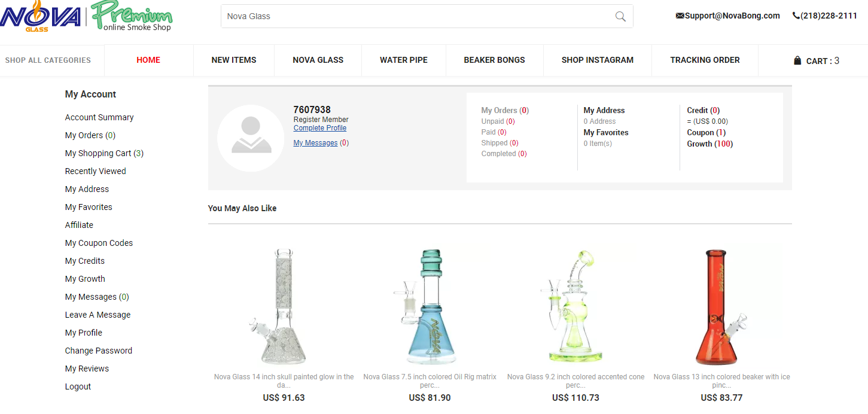The height and width of the screenshot is (414, 868).
Task: Open Change Password page
Action: pos(99,351)
